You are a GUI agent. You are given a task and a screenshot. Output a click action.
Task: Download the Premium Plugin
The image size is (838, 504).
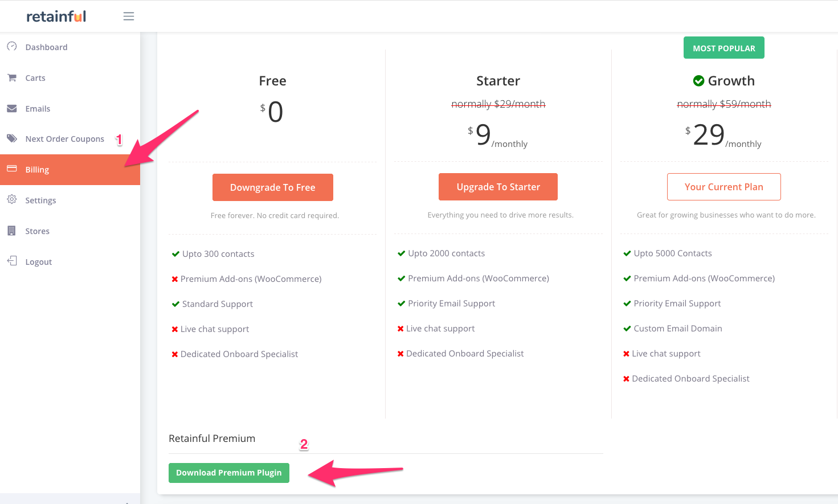tap(229, 473)
